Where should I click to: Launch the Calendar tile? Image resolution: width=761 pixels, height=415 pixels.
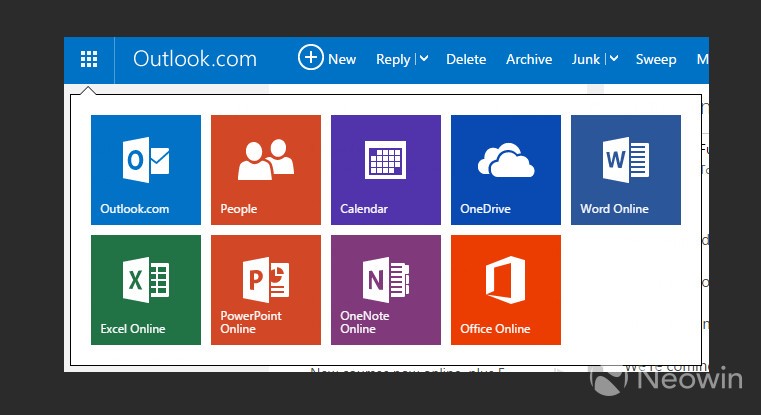386,170
